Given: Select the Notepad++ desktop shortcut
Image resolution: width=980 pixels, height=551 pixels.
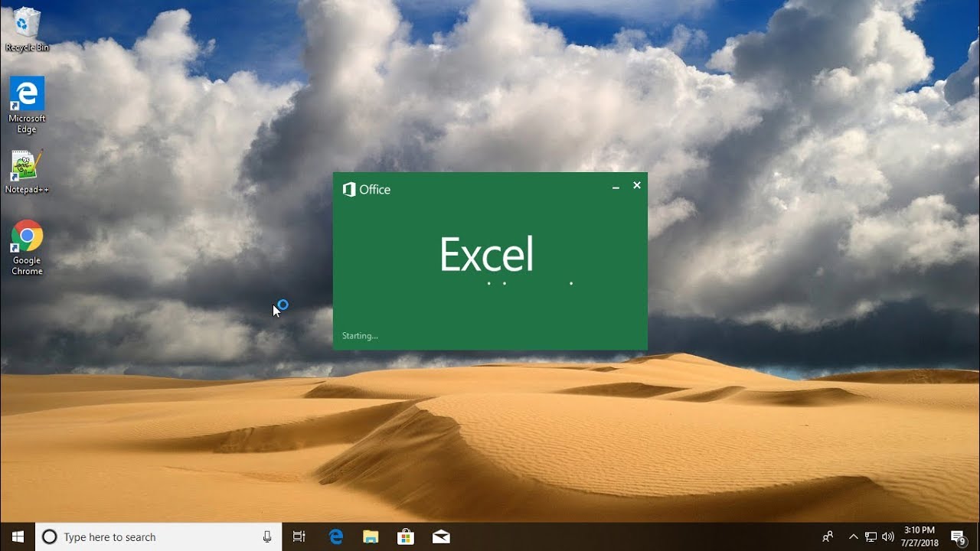Looking at the screenshot, I should pyautogui.click(x=27, y=171).
